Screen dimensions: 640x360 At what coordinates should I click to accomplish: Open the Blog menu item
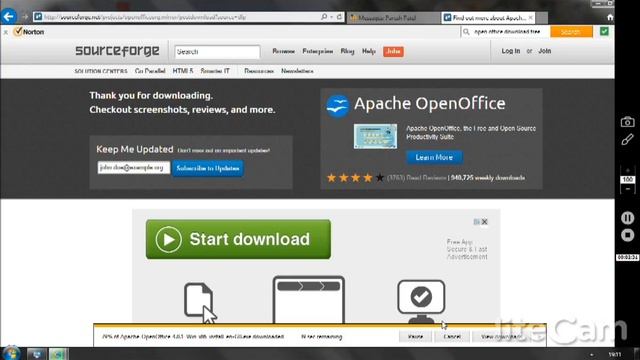pyautogui.click(x=347, y=51)
